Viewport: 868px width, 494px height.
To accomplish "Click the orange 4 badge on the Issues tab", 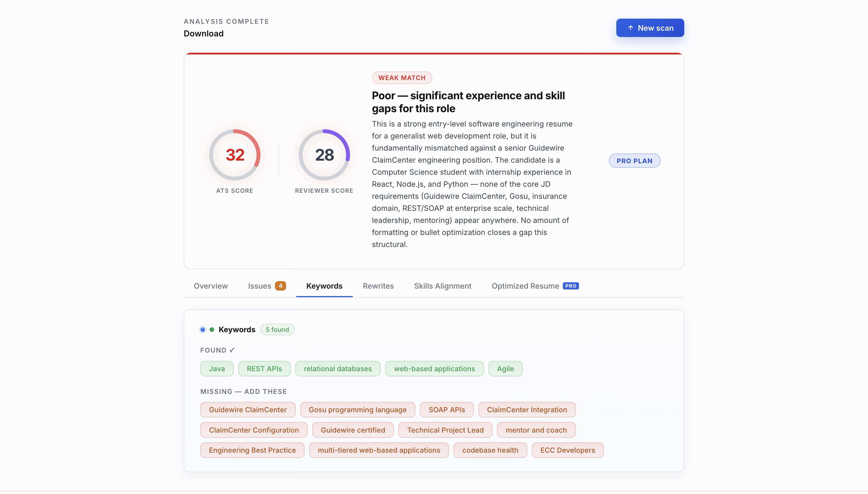I will click(x=280, y=286).
